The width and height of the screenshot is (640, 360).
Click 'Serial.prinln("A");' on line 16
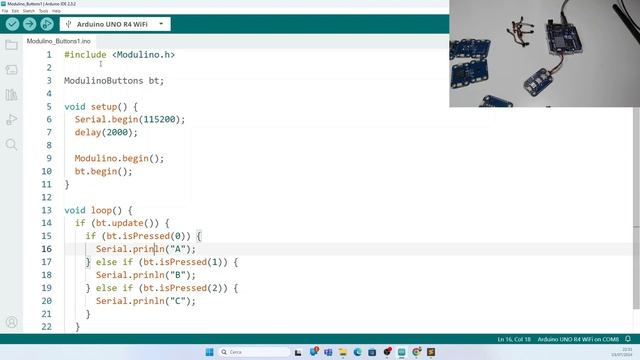(x=146, y=249)
